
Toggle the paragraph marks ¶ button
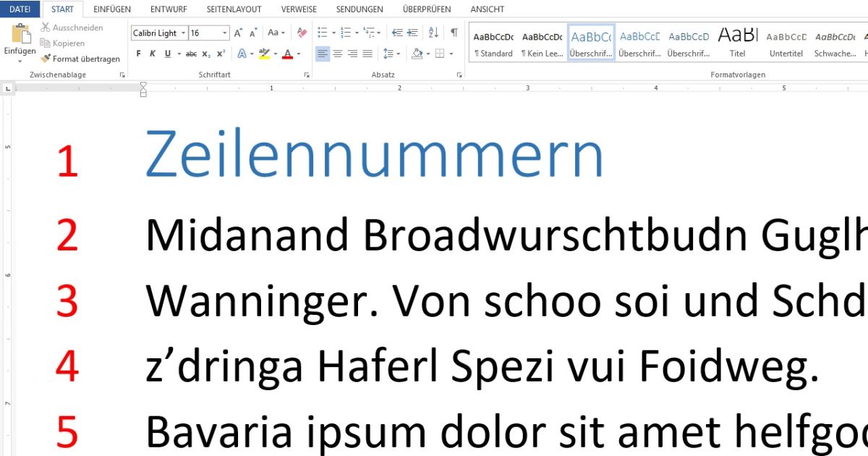click(x=454, y=32)
